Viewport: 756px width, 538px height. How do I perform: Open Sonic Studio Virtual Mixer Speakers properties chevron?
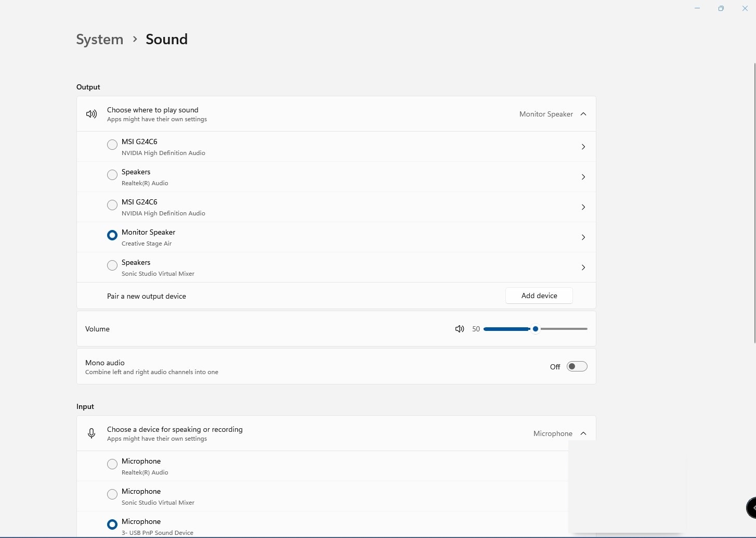[x=583, y=267]
